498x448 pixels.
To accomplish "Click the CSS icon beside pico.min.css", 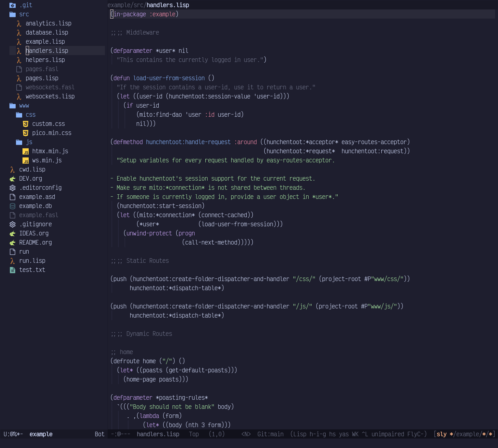I will (25, 133).
